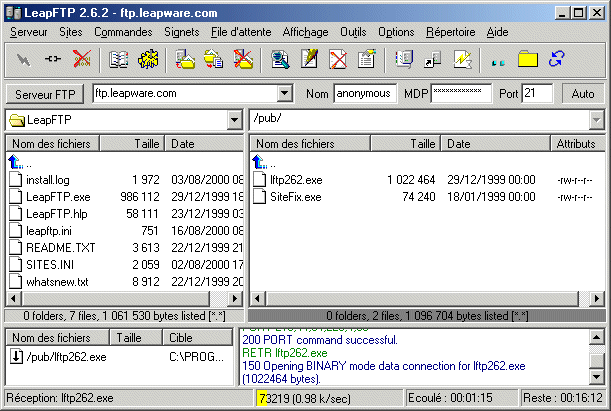Image resolution: width=611 pixels, height=411 pixels.
Task: Open the Outils menu
Action: click(x=353, y=32)
